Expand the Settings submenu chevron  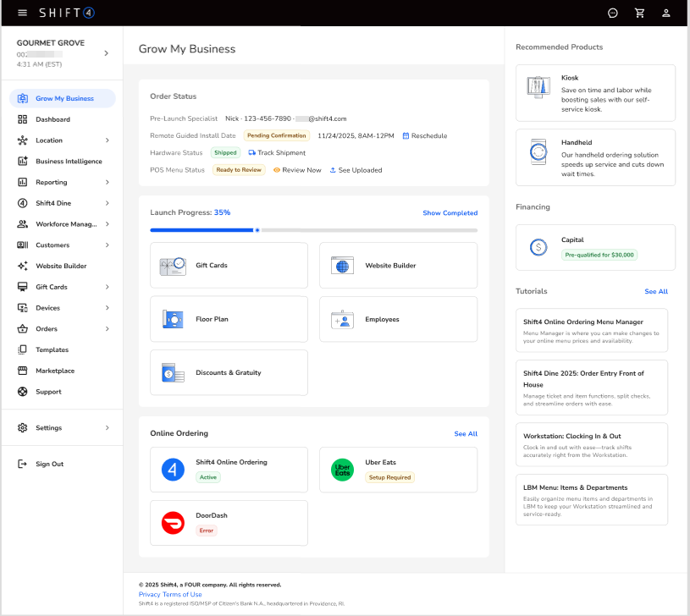click(x=108, y=428)
